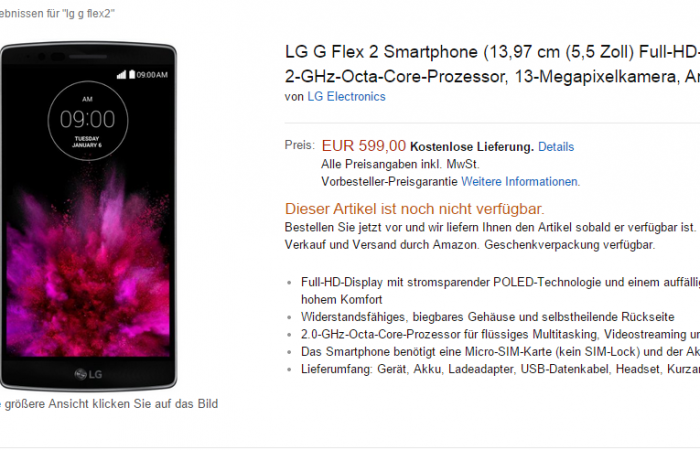Screen dimensions: 700x450
Task: Click the Vorbesteller-Preisgarantie text
Action: pyautogui.click(x=389, y=182)
